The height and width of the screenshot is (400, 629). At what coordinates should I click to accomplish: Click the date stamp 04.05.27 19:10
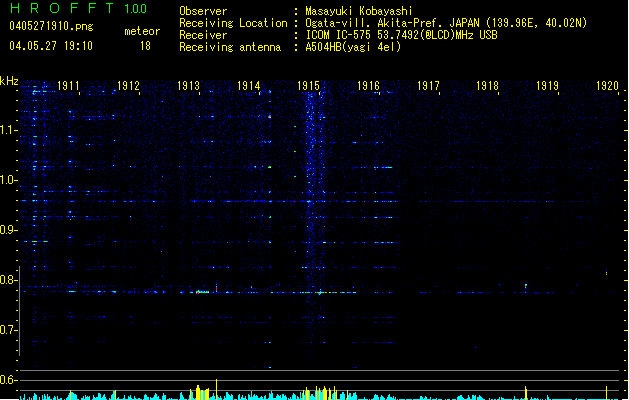point(51,46)
